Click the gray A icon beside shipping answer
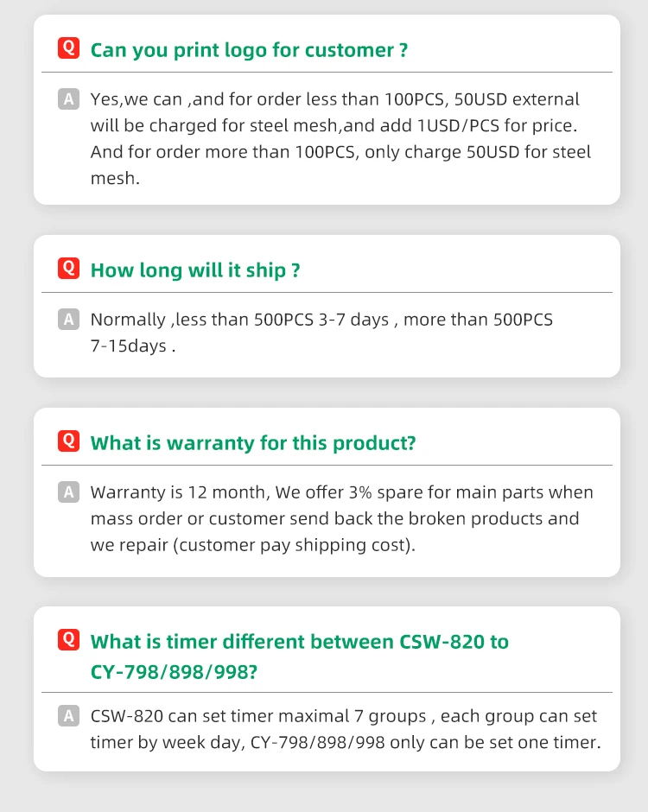Screen dimensions: 648x812 pyautogui.click(x=68, y=320)
